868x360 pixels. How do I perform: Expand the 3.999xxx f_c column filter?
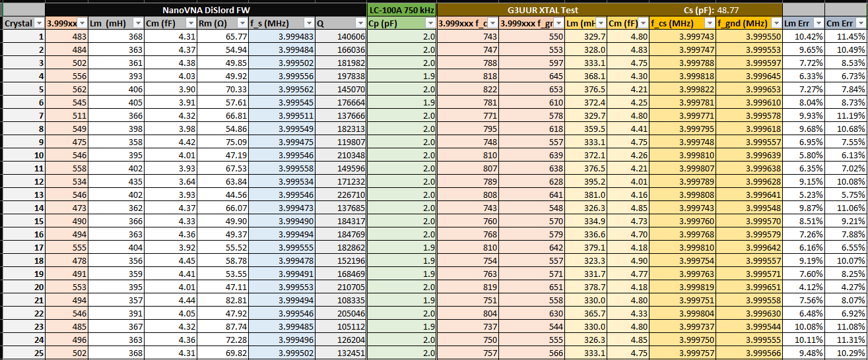(492, 24)
